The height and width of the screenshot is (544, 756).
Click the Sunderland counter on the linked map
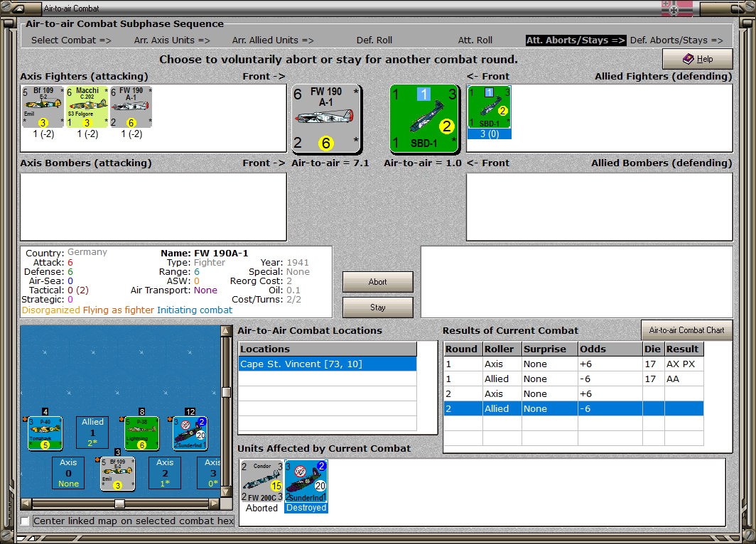pos(190,433)
